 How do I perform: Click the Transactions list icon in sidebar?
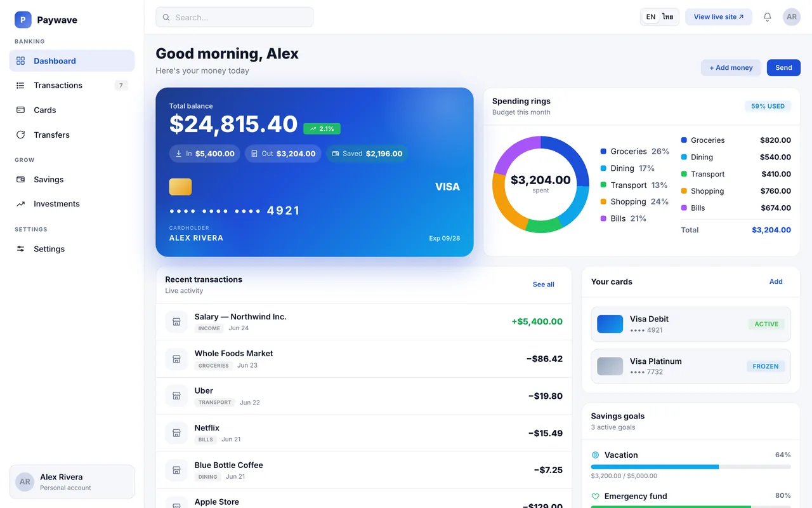coord(20,85)
